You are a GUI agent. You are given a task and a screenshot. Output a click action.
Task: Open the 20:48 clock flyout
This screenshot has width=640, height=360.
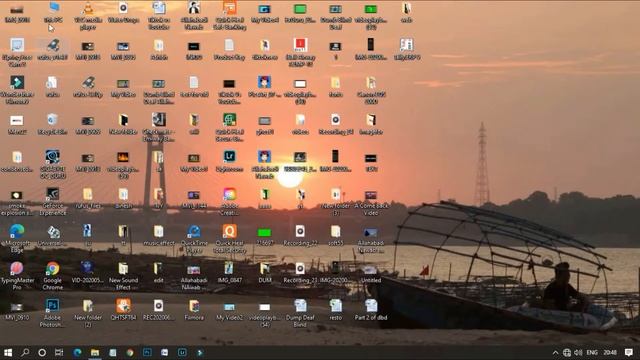coord(610,353)
